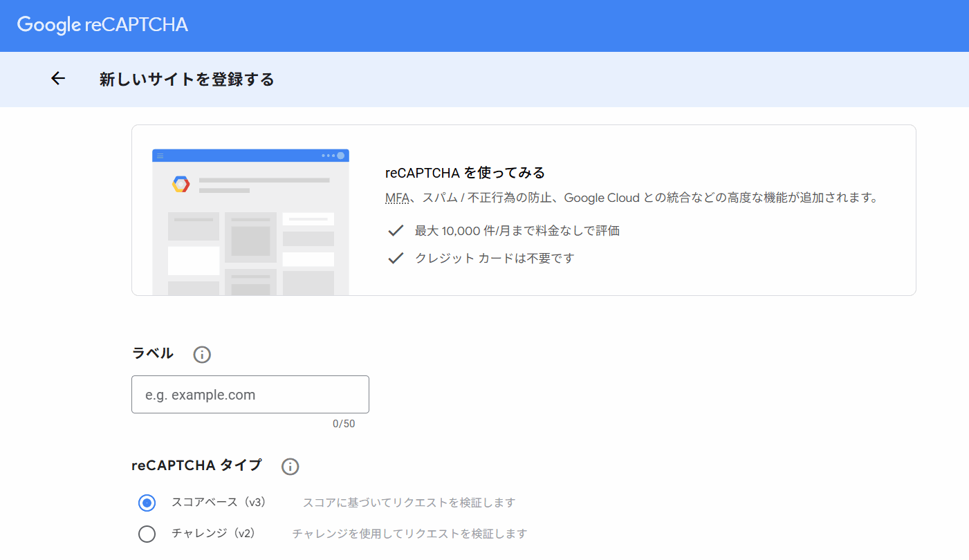Select the 0/50 character counter

click(344, 424)
